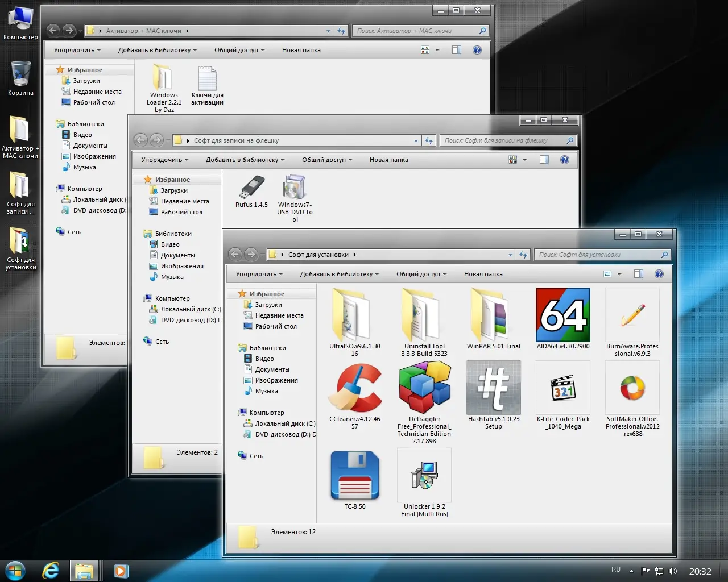
Task: Open K-Lite_Codec_Pack_1040_Mega icon
Action: point(562,388)
